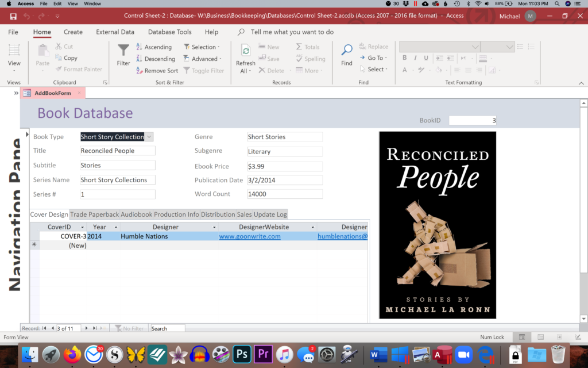Open the View button in the ribbon

pyautogui.click(x=14, y=57)
